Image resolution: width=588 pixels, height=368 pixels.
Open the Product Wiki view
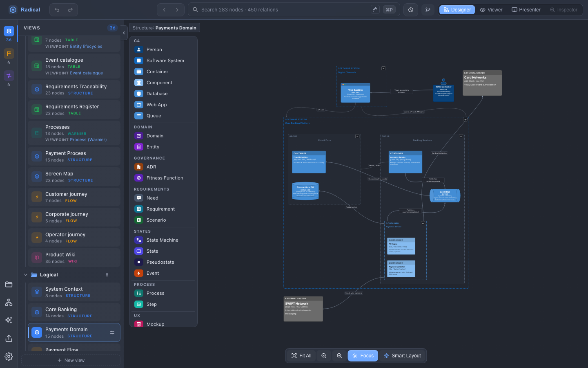click(x=74, y=258)
